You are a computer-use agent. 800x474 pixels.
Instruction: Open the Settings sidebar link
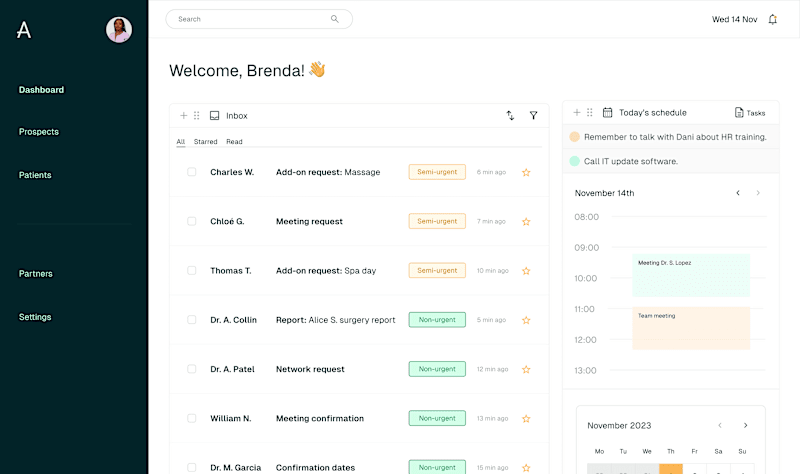click(35, 317)
